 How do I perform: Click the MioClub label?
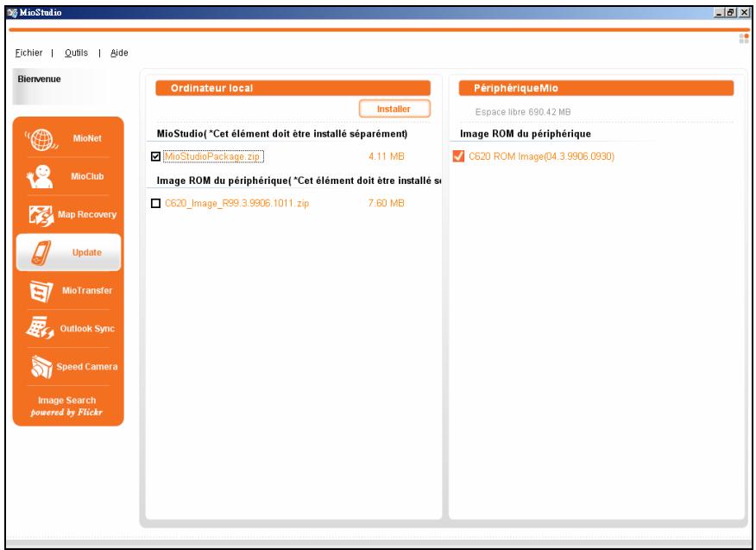tap(87, 177)
